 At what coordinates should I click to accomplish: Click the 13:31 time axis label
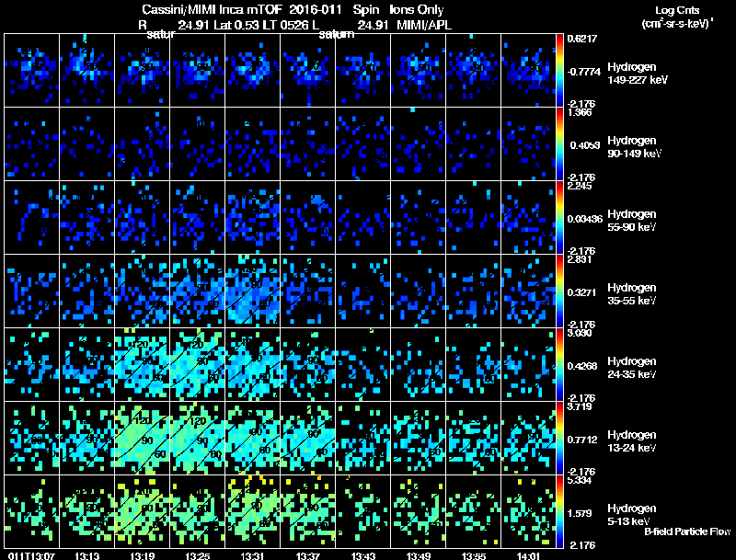252,555
